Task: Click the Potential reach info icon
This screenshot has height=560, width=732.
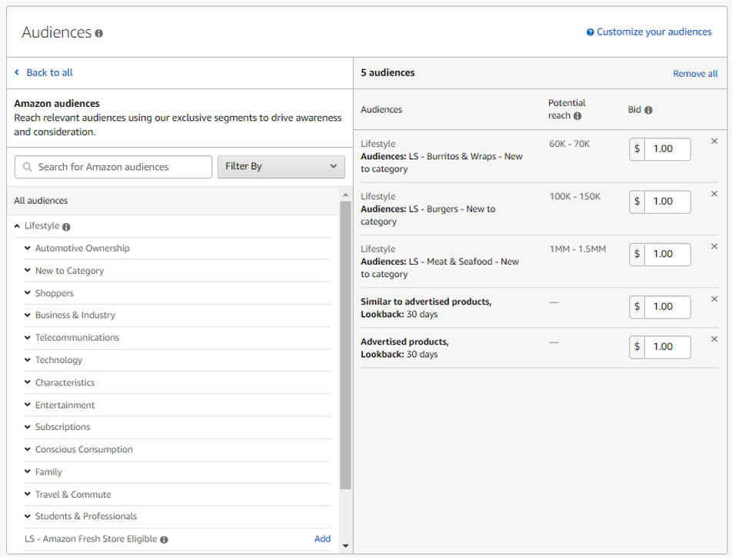Action: click(x=577, y=116)
